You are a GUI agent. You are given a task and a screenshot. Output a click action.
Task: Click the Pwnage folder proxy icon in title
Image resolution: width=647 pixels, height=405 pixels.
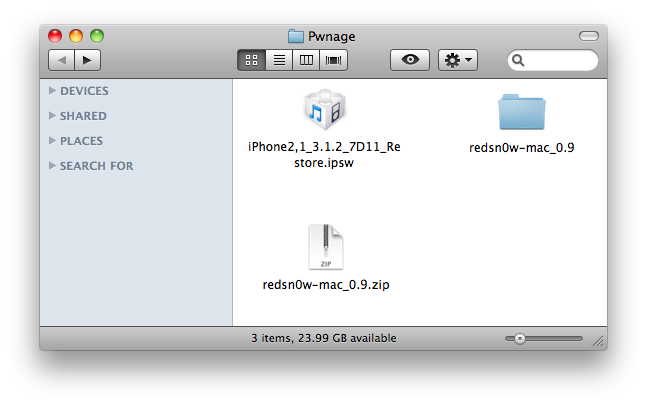coord(295,36)
